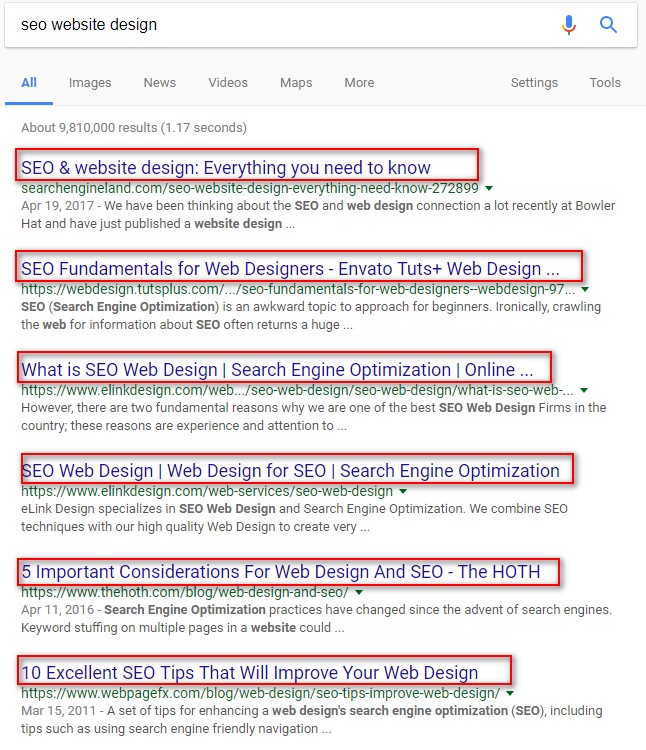This screenshot has width=646, height=750.
Task: Click the microphone voice search icon
Action: (x=569, y=25)
